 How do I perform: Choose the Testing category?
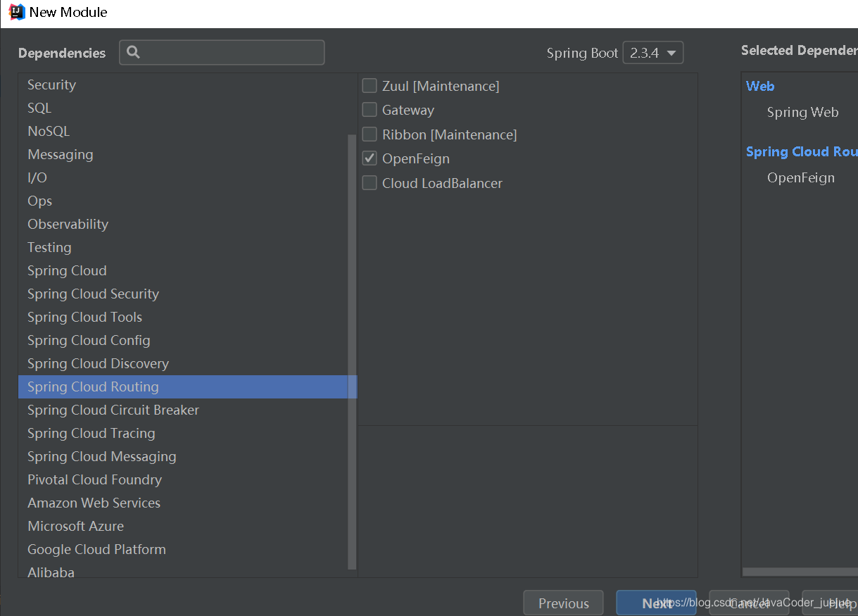pyautogui.click(x=184, y=247)
